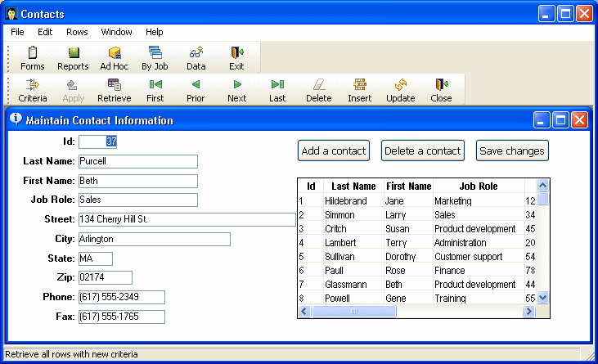Click the table's scroll right arrow
Screen dimensions: 598x364
529,312
